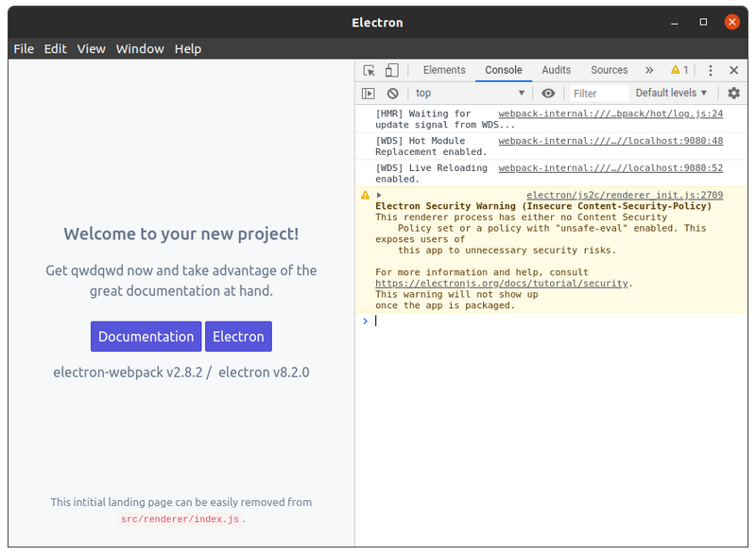756x555 pixels.
Task: Toggle the device emulation toolbar
Action: click(x=392, y=70)
